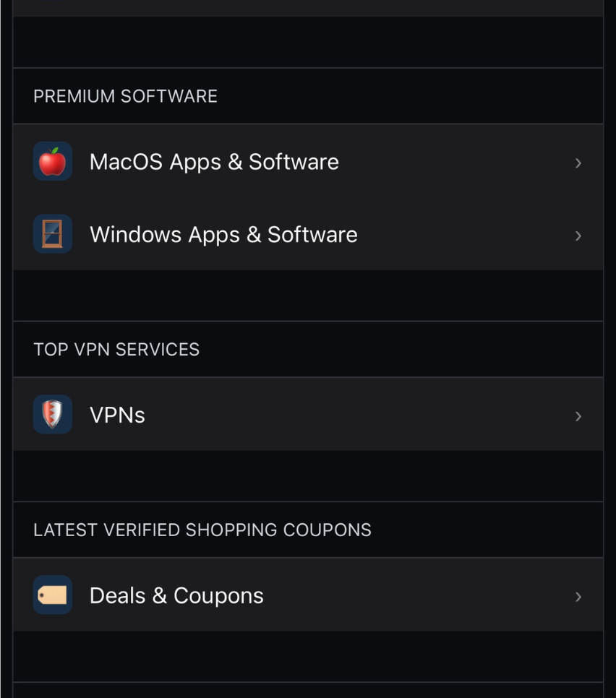The height and width of the screenshot is (698, 616).
Task: Open MacOS Apps & Software text label
Action: click(x=214, y=162)
